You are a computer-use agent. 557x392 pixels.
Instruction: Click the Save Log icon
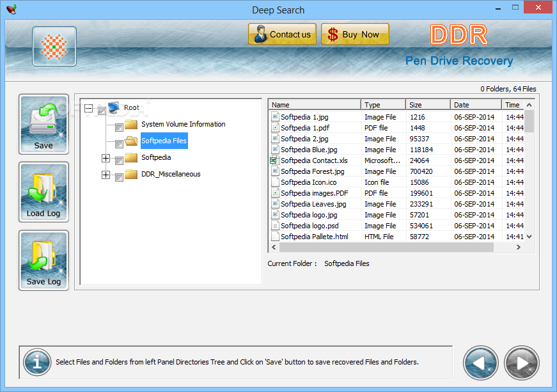click(43, 256)
